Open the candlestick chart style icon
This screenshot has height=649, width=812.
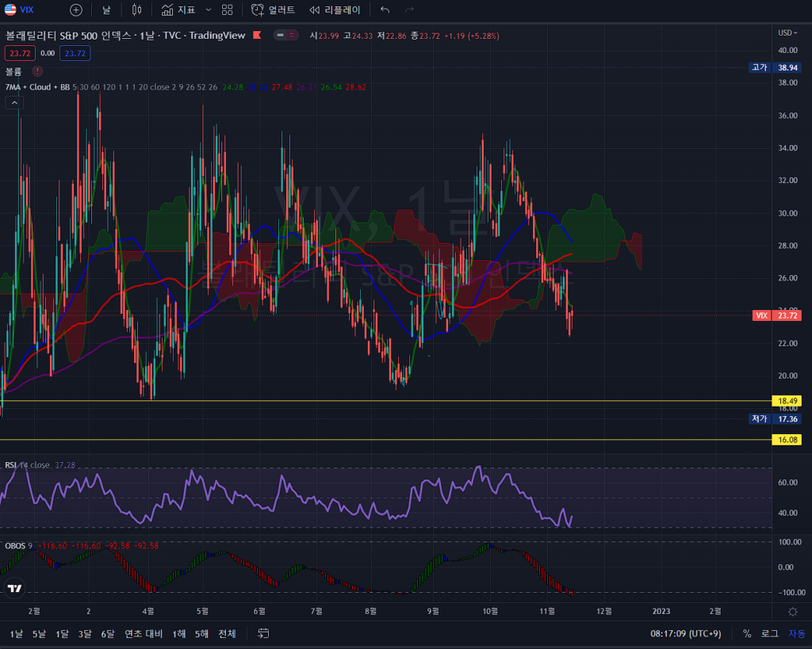pyautogui.click(x=136, y=10)
